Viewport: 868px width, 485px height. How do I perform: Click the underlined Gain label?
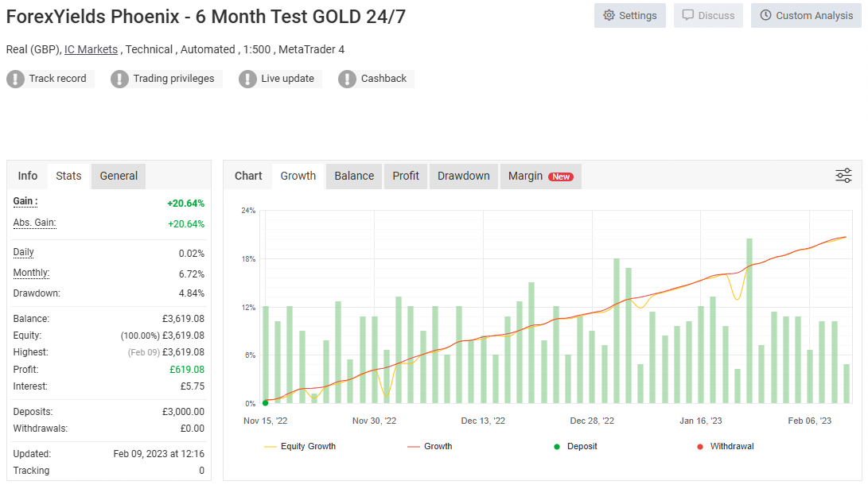click(25, 202)
